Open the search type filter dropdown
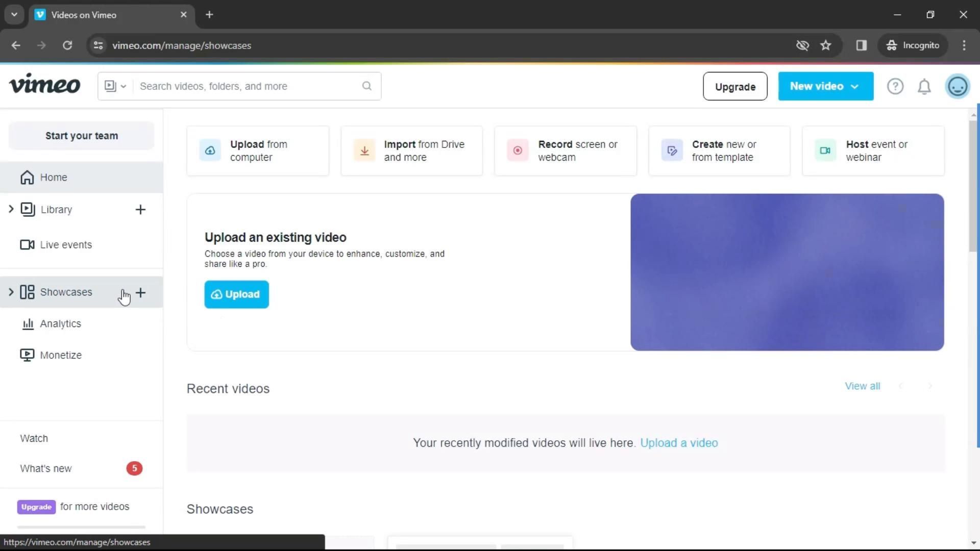This screenshot has height=551, width=980. 115,86
